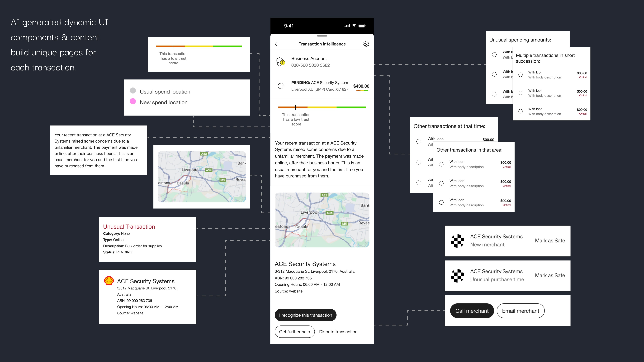Open settings gear in Transaction Intelligence header
This screenshot has width=644, height=362.
[366, 44]
